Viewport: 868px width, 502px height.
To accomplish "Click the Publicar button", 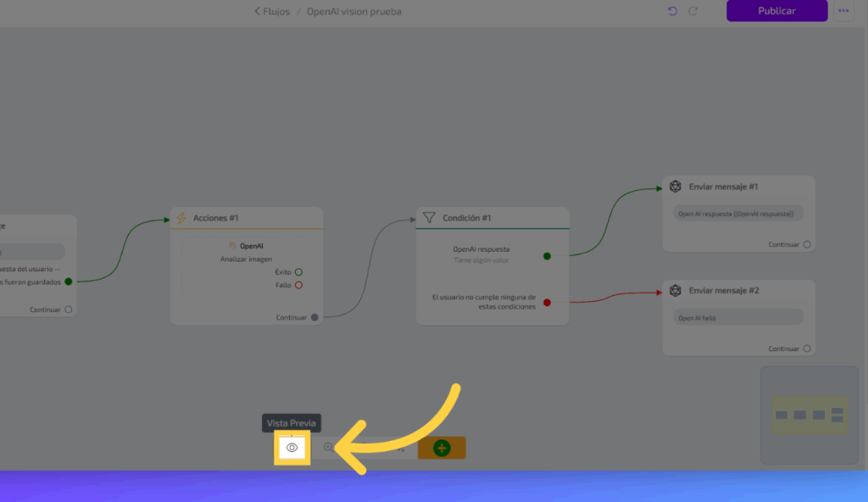I will [x=776, y=11].
